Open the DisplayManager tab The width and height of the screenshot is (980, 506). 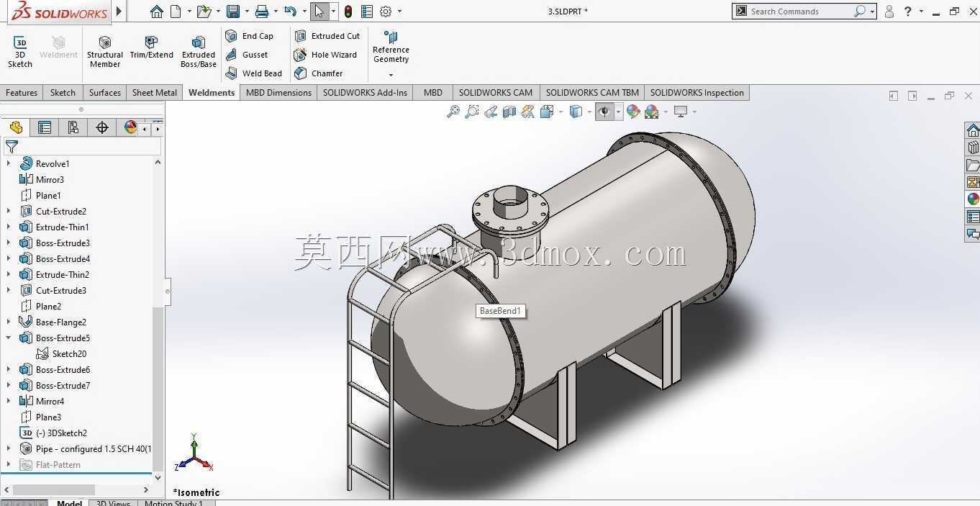click(x=130, y=127)
